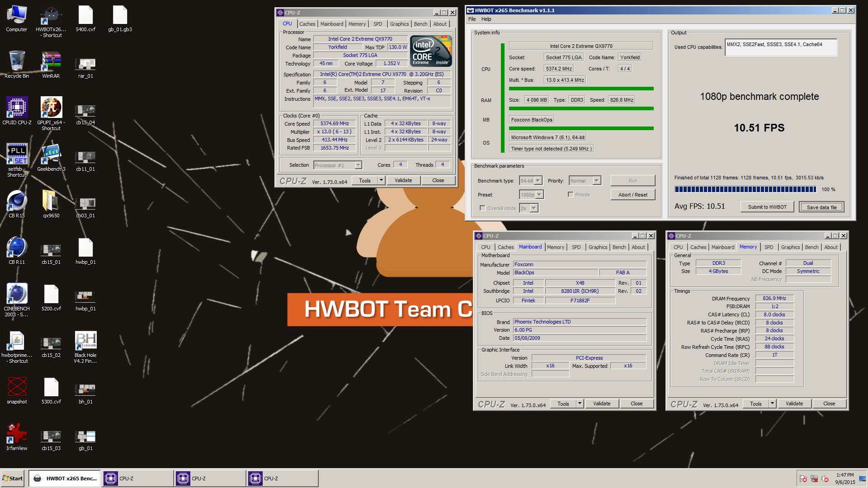Open the gb_01 image file on desktop
Screen dimensions: 868x488
[x=85, y=440]
